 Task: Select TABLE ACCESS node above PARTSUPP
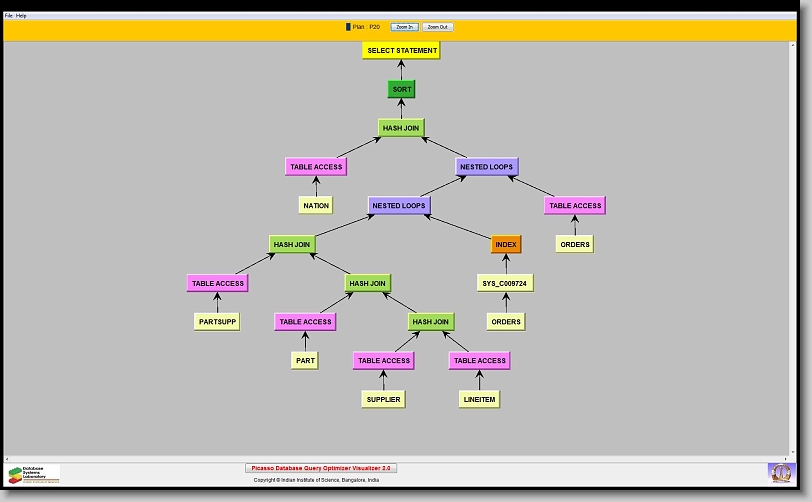217,283
